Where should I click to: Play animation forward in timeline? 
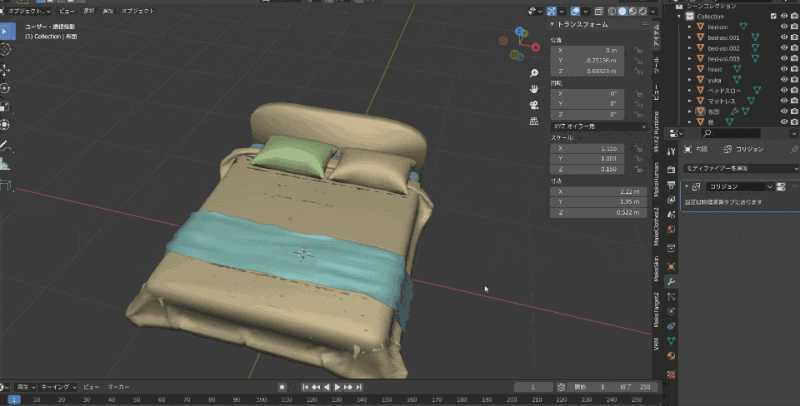click(337, 387)
